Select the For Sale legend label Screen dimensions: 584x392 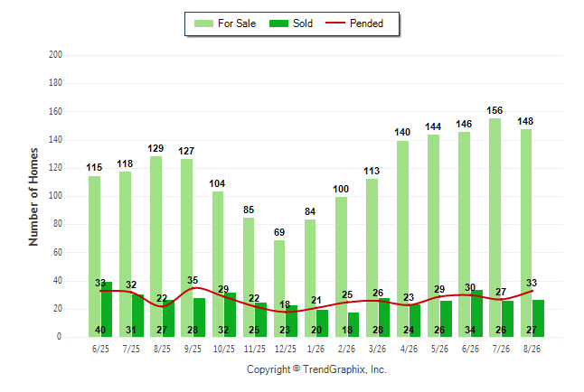237,23
